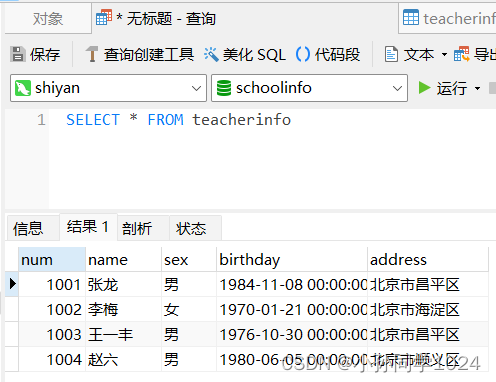Click the green schoolinfo database icon
Image resolution: width=496 pixels, height=382 pixels.
tap(224, 88)
